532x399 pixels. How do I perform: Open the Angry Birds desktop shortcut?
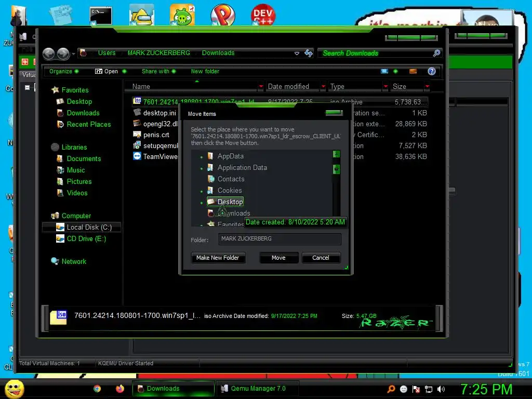182,15
